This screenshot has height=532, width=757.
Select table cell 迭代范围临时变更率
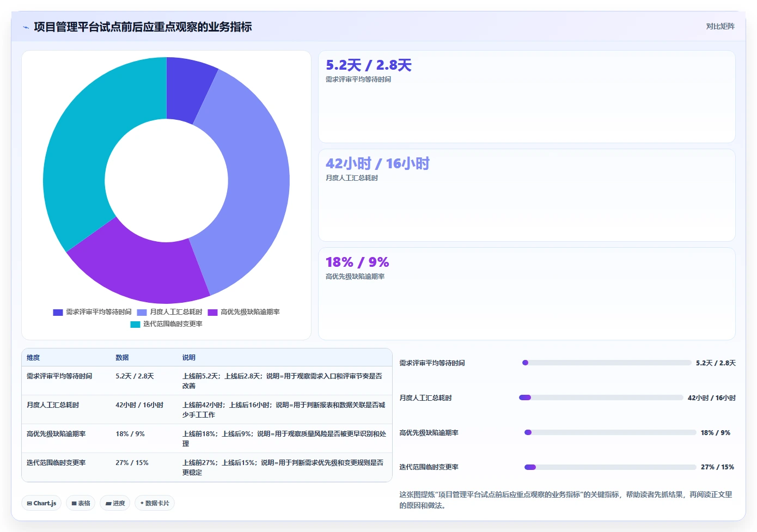(56, 463)
